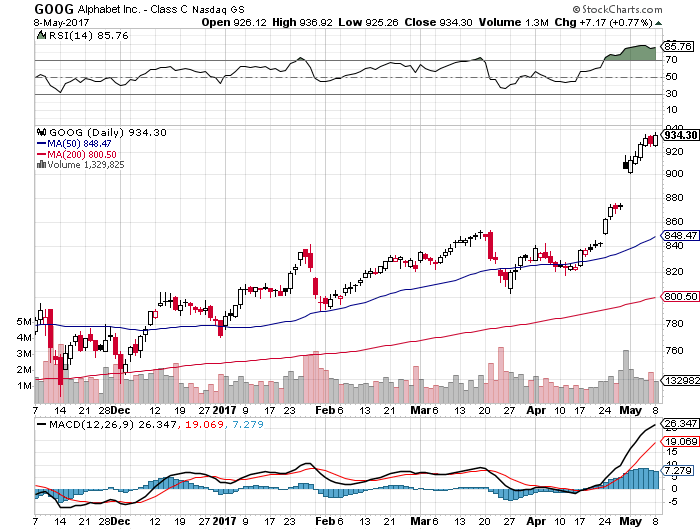The image size is (700, 530).
Task: Click the 'Volume 1.3M' header value
Action: point(513,22)
